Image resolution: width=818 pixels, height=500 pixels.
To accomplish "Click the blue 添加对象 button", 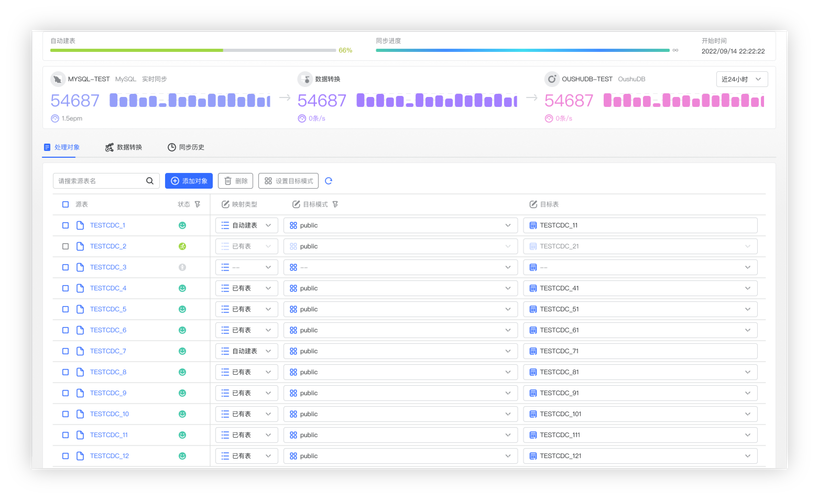I will click(189, 181).
